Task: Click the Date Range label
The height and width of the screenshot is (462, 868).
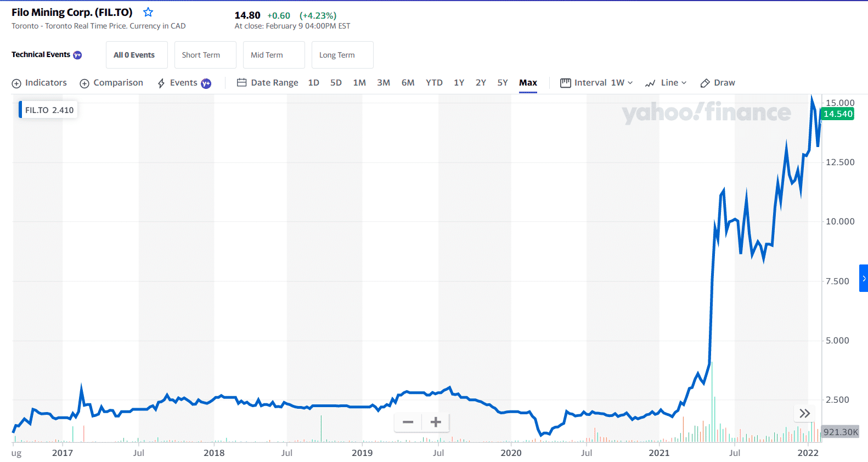Action: [274, 83]
